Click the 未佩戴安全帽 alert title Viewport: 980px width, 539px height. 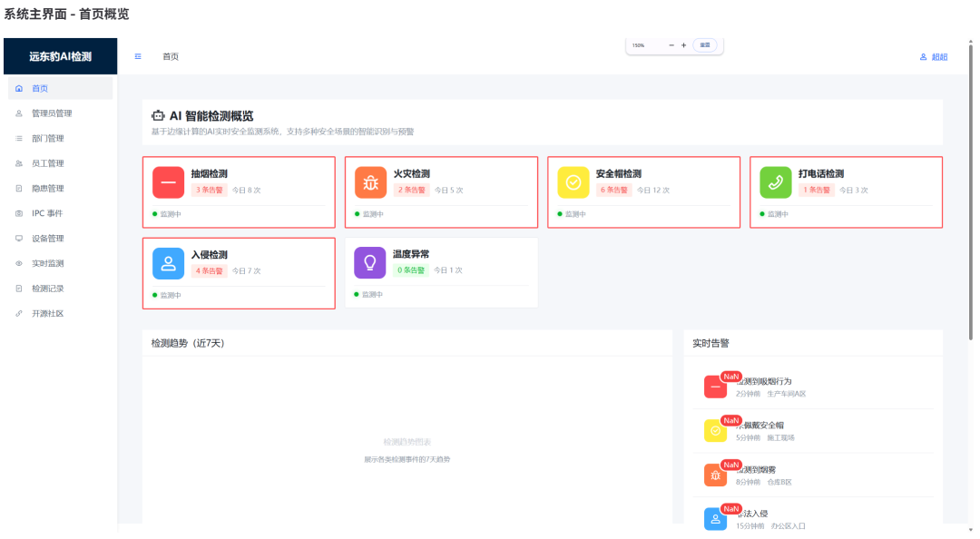760,426
